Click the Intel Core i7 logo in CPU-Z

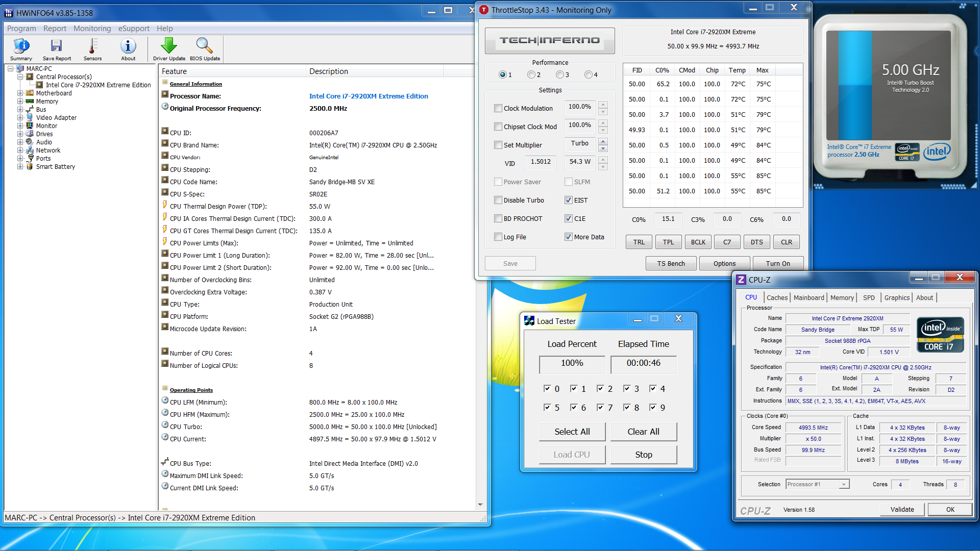coord(940,335)
